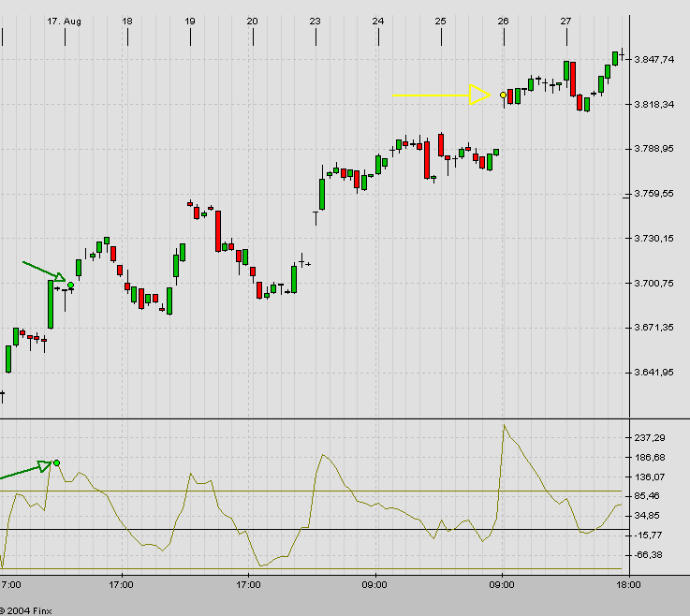This screenshot has height=616, width=690.
Task: Select the 3.759,55 price axis value
Action: 653,194
